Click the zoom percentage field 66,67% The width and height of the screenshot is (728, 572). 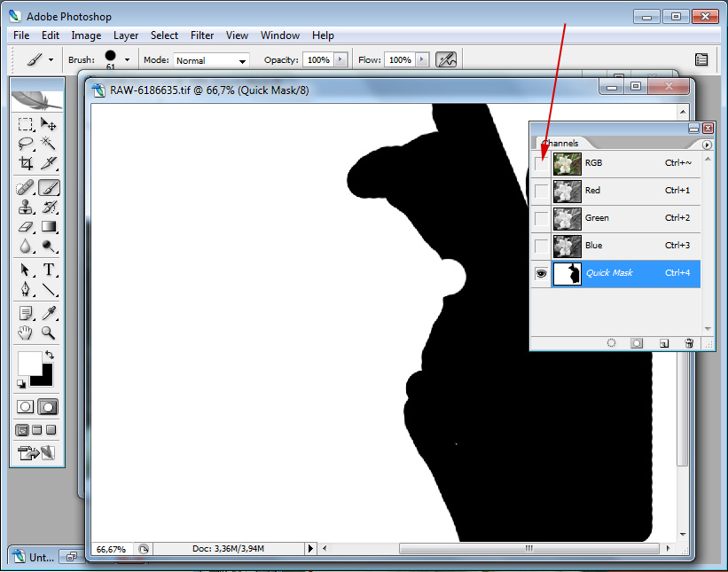tap(111, 549)
